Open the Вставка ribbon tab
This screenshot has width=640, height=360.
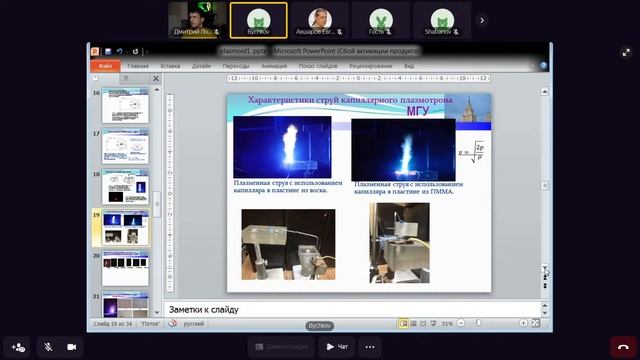point(170,66)
